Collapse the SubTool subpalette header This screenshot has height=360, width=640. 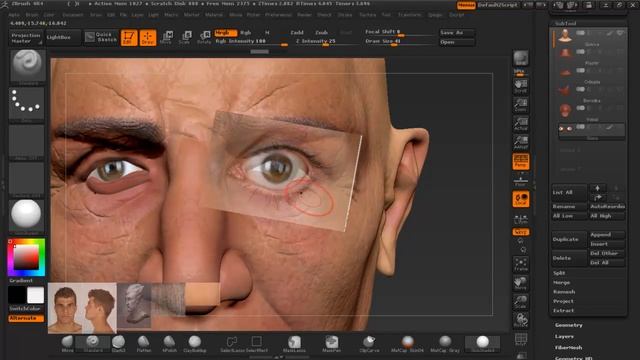point(565,24)
